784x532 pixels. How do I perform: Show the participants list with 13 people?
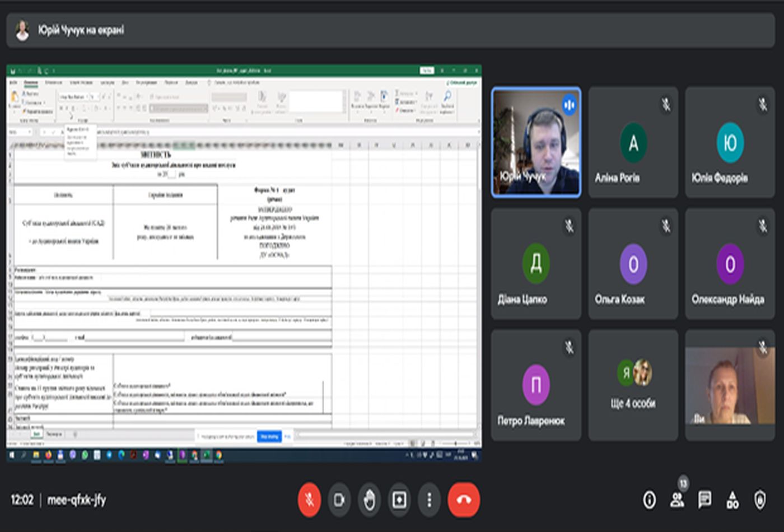pos(677,498)
